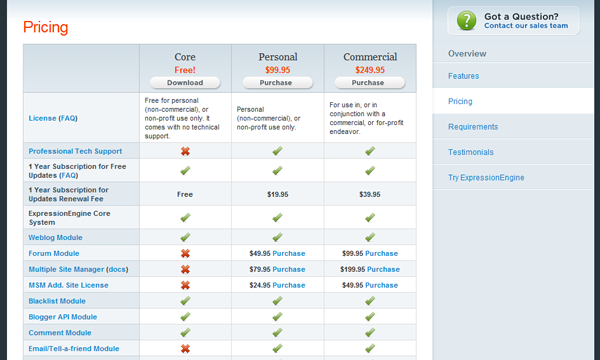Click Core checkmark for Weblog Module
Viewport: 600px width, 360px height.
(185, 237)
